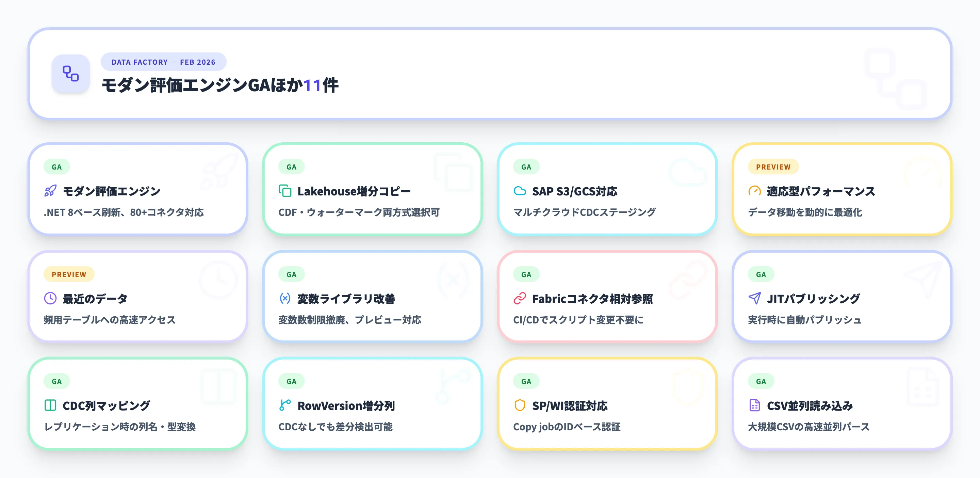Toggle the PREVIEW badge on 最近のデータ card
This screenshot has height=478, width=980.
[x=69, y=274]
